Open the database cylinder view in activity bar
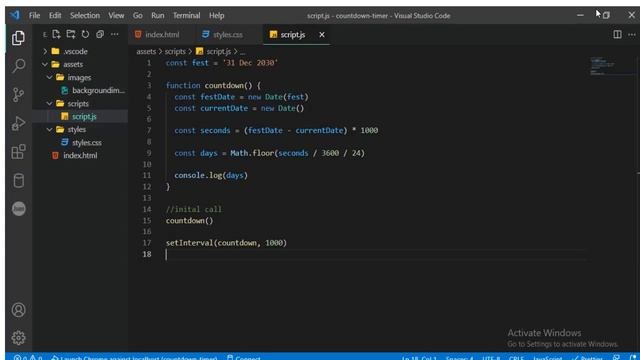Viewport: 640px width, 360px height. pos(18,180)
